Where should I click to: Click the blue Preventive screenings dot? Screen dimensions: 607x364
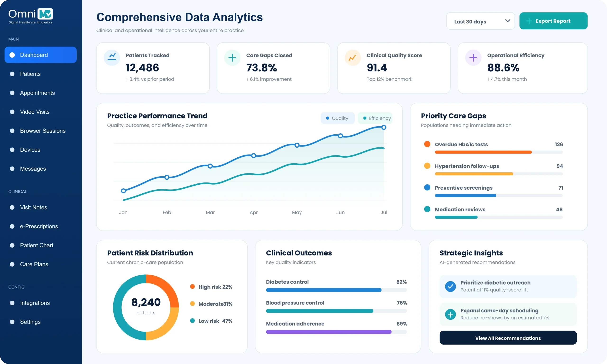(x=427, y=187)
